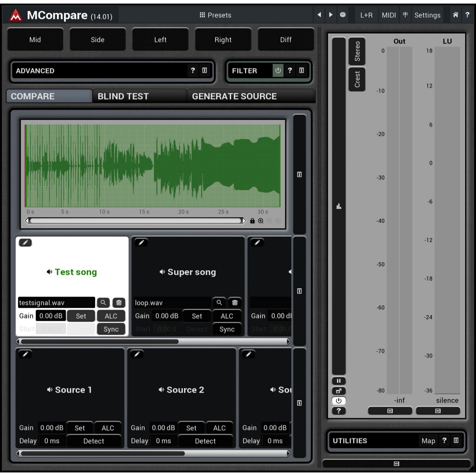Edit the Source 1 slot with pencil
This screenshot has height=476, width=476.
[25, 354]
